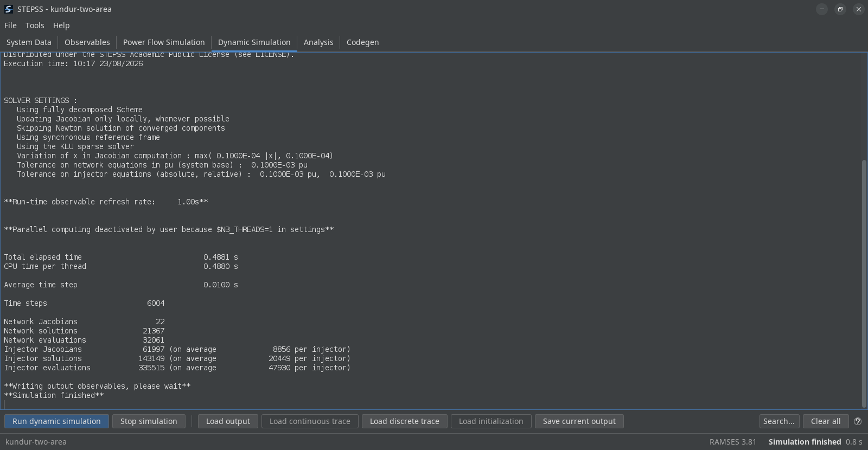Select the Dynamic Simulation tab
The width and height of the screenshot is (868, 450).
pyautogui.click(x=254, y=42)
